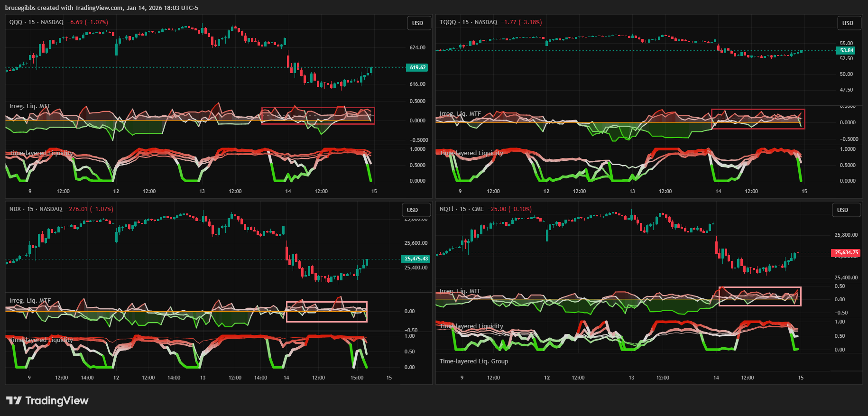The image size is (868, 416).
Task: Click the 15:00 time label on NDX axis
Action: point(357,378)
